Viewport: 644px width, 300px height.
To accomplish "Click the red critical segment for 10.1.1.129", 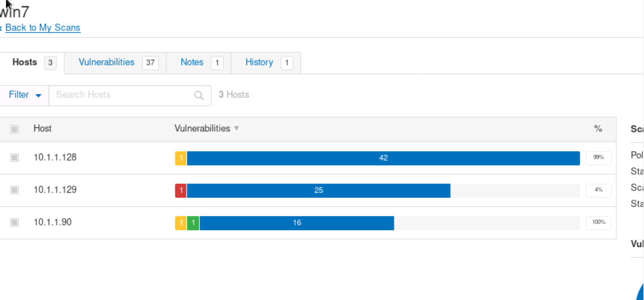I will coord(181,191).
